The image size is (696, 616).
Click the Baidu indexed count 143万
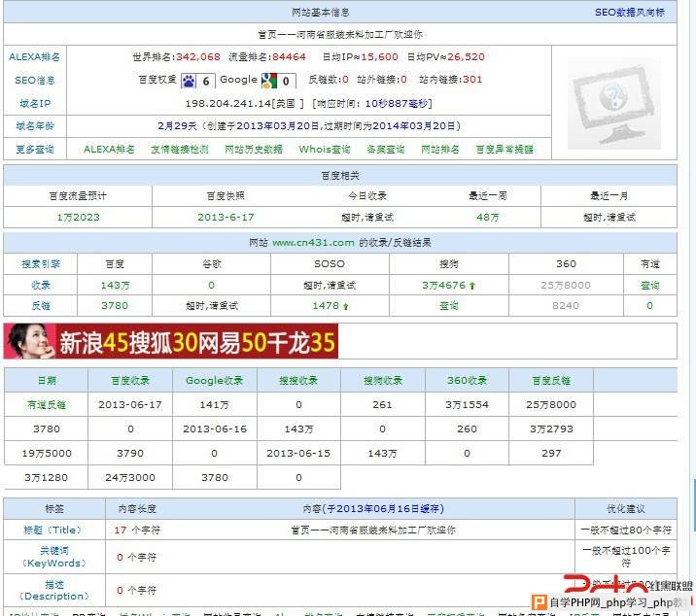115,286
